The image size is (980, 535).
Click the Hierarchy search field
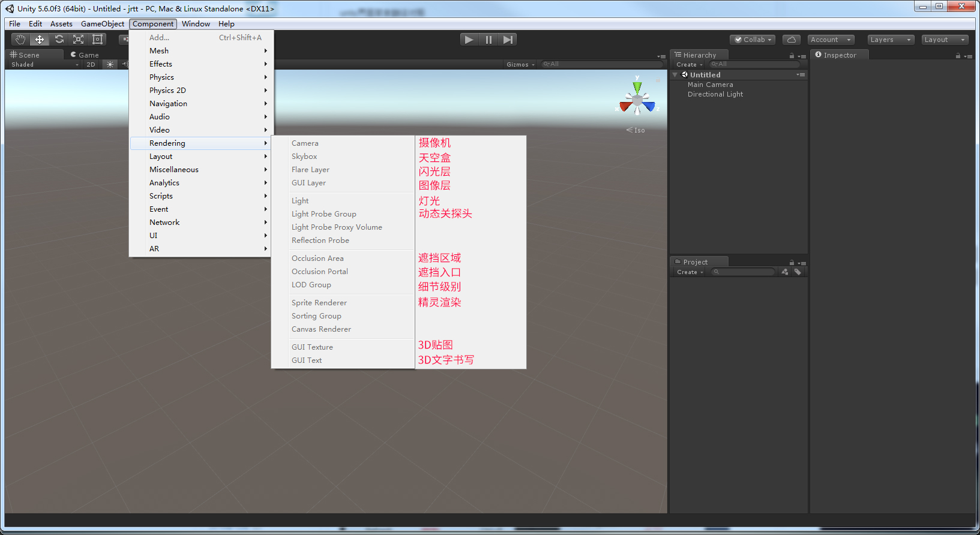point(755,64)
